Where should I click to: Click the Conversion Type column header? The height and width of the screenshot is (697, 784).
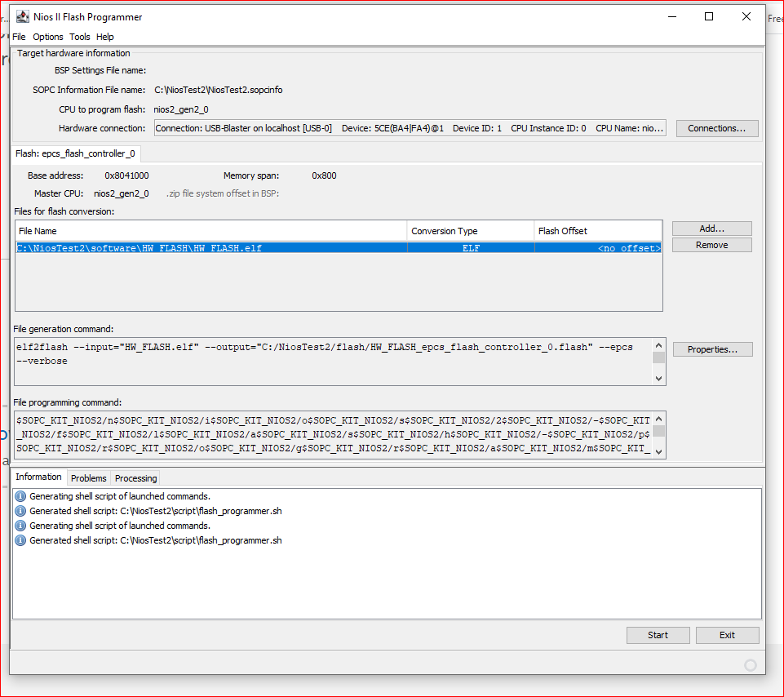point(471,231)
